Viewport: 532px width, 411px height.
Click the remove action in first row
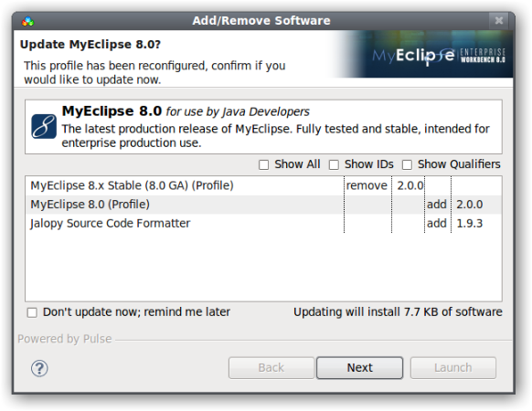tap(367, 185)
